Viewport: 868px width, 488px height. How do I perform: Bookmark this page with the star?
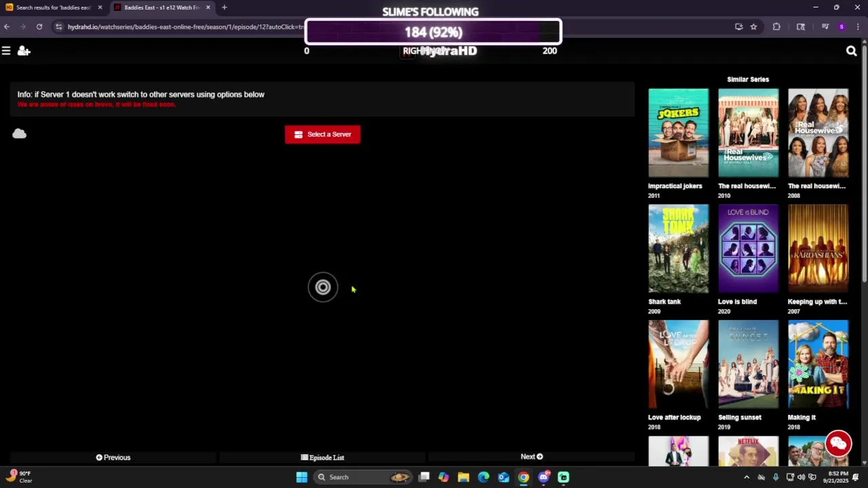click(753, 26)
